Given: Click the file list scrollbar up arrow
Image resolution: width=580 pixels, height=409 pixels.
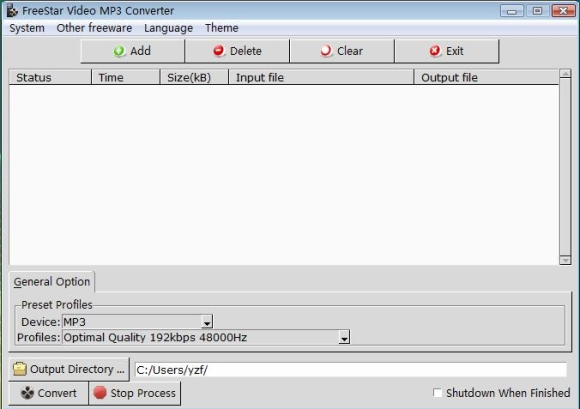Looking at the screenshot, I should (x=565, y=74).
